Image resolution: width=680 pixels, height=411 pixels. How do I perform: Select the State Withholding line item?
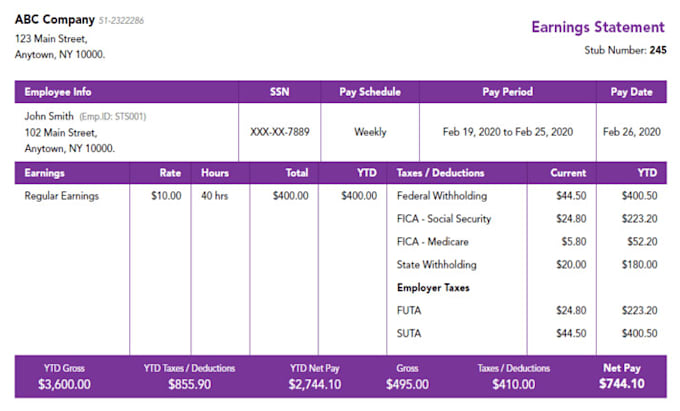tap(436, 265)
